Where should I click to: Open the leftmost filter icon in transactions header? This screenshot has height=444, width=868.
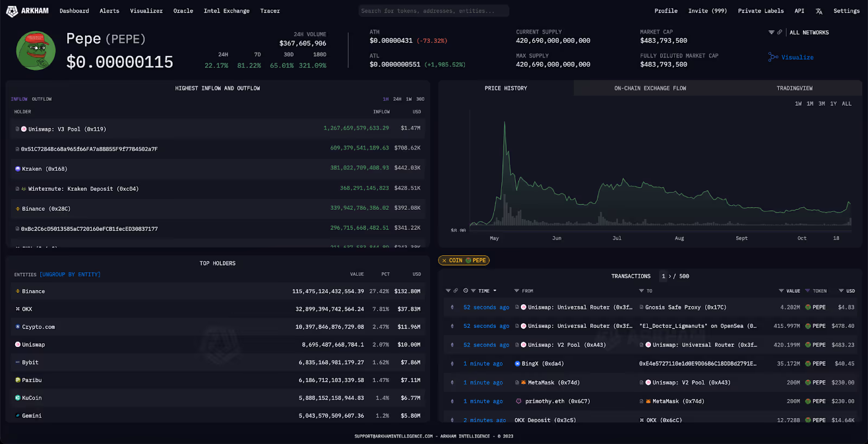(448, 291)
